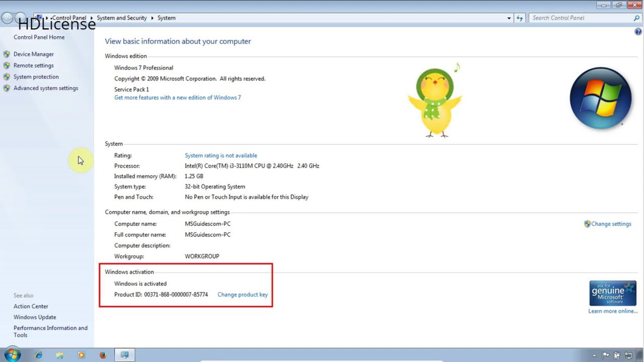
Task: Click the shield icon beside Advanced system settings
Action: click(x=6, y=88)
